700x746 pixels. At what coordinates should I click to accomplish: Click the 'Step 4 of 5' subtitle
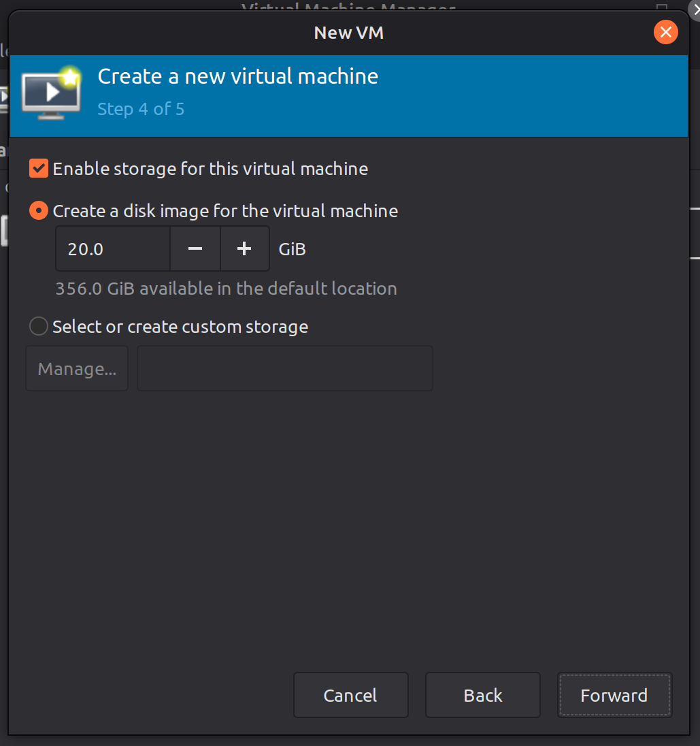pyautogui.click(x=141, y=109)
